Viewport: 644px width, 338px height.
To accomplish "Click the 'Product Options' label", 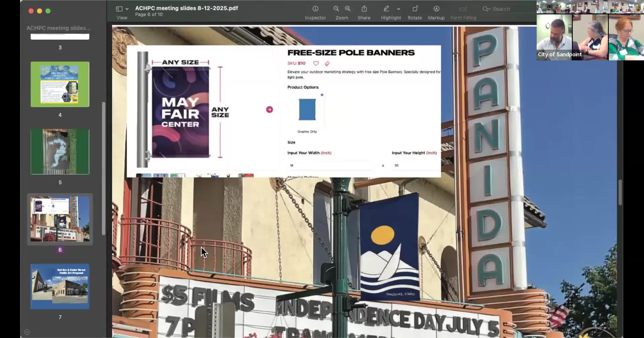I will 303,87.
